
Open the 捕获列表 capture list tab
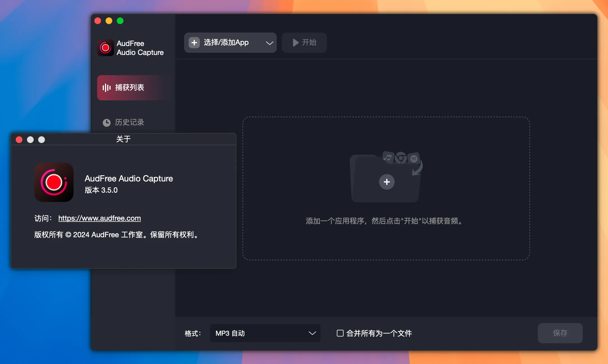[x=134, y=87]
